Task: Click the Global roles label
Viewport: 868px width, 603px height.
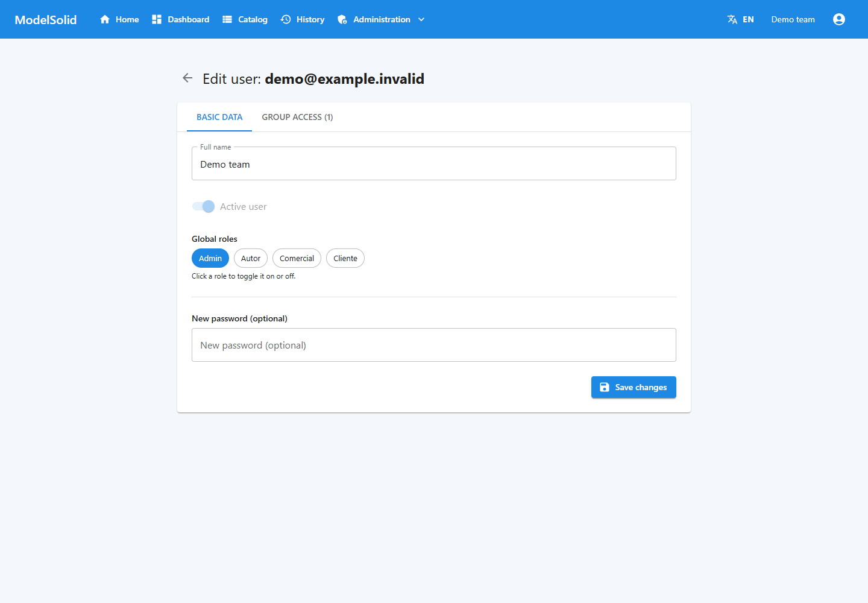Action: point(215,239)
